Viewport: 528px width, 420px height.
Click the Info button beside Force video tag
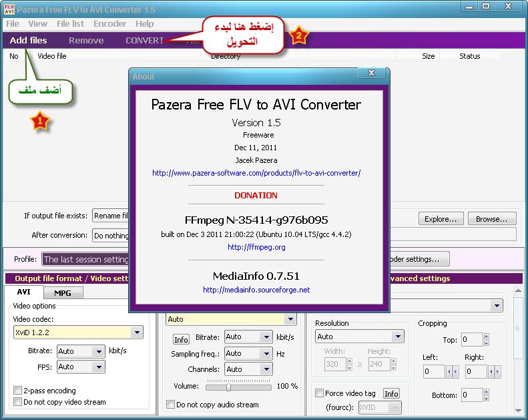391,393
